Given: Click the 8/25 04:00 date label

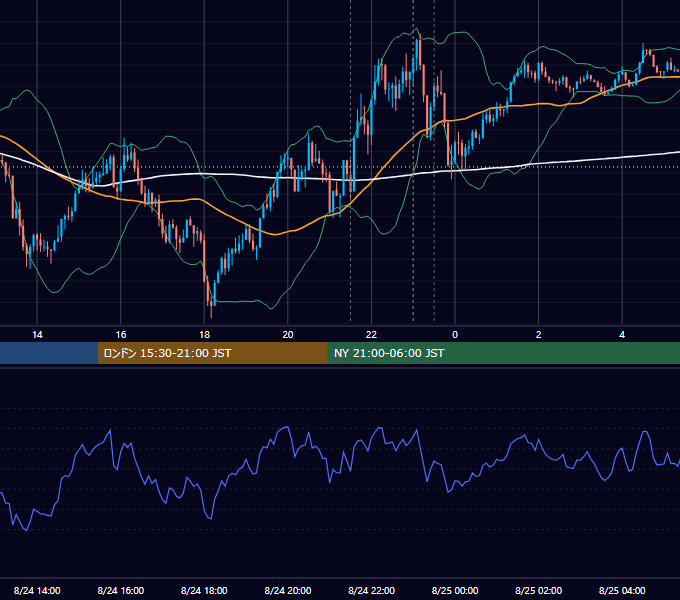Looking at the screenshot, I should pyautogui.click(x=622, y=590).
